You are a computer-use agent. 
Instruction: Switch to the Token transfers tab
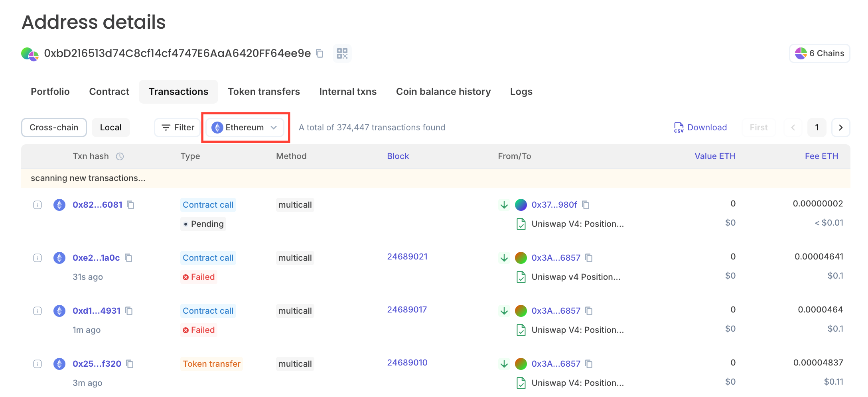(x=264, y=92)
